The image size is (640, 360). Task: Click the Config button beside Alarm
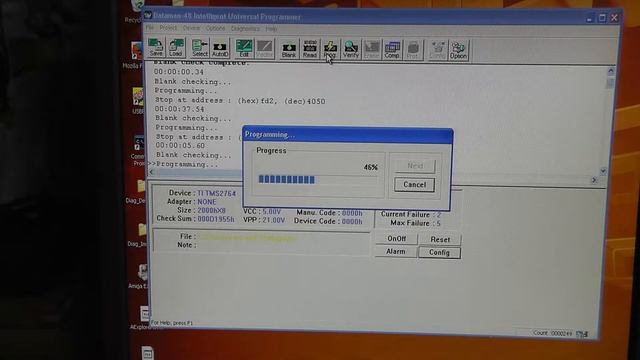coord(439,253)
